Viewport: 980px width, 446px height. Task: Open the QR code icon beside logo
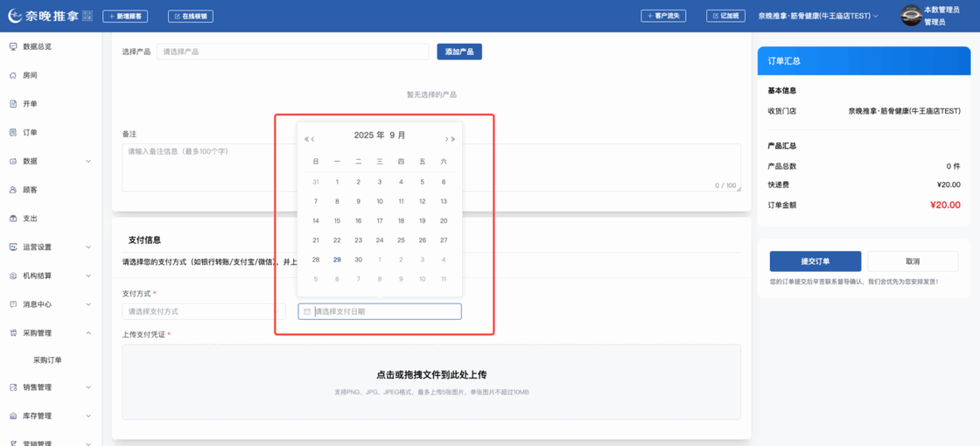click(x=87, y=17)
